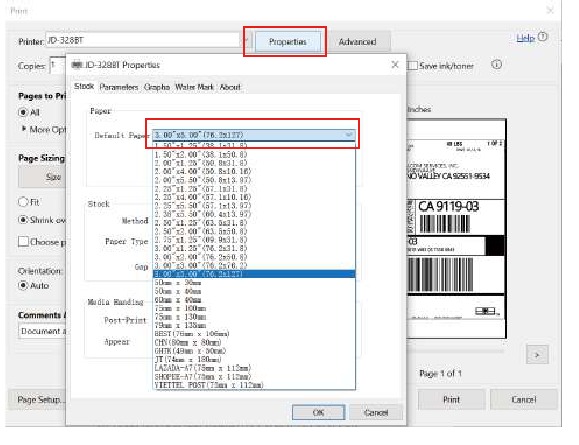This screenshot has height=445, width=579.
Task: Confirm with OK in Properties dialog
Action: coord(318,413)
